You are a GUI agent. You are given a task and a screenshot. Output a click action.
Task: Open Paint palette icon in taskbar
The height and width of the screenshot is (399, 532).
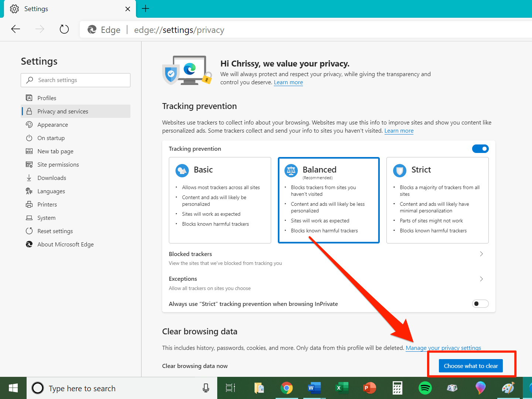point(508,388)
